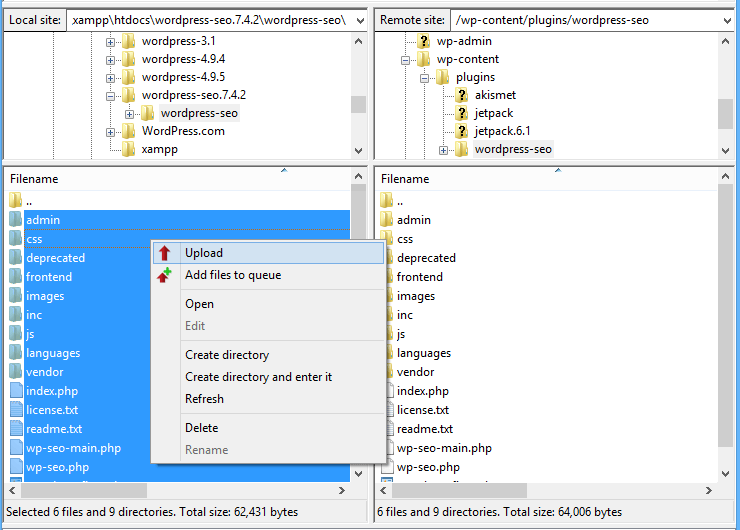Click the local vendor folder icon
Image resolution: width=740 pixels, height=530 pixels.
[x=16, y=371]
